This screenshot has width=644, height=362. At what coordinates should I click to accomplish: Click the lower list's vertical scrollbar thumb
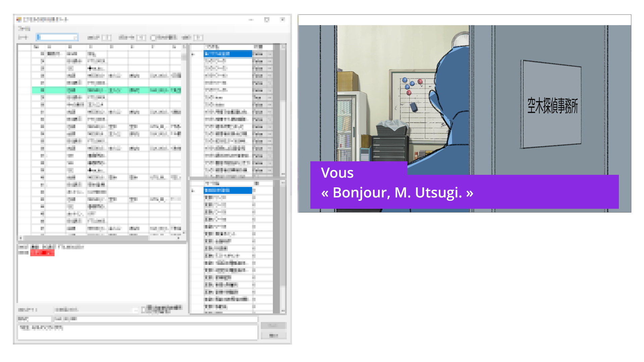click(x=283, y=236)
